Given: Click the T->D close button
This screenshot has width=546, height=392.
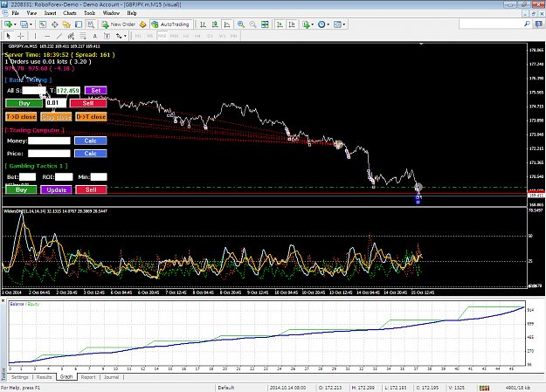Looking at the screenshot, I should (x=21, y=117).
